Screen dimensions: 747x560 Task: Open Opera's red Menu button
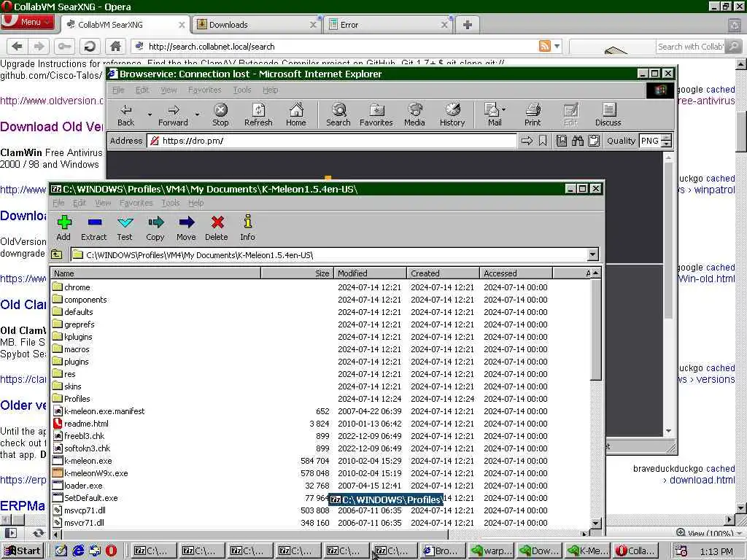(x=28, y=22)
